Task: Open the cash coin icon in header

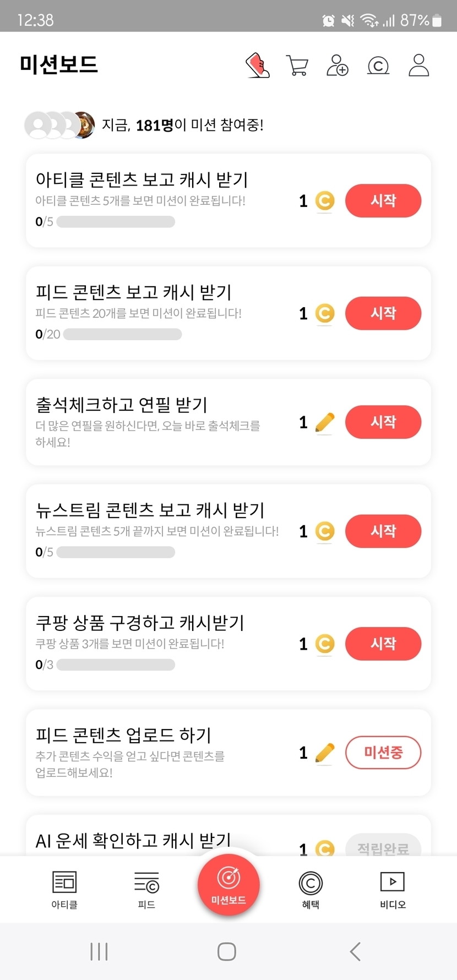Action: tap(378, 66)
